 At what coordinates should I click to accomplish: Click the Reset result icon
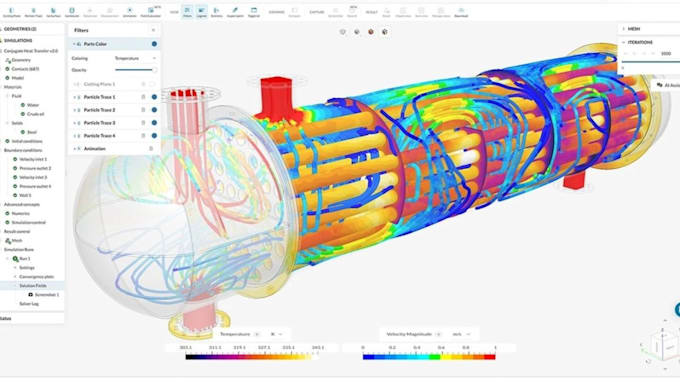click(386, 12)
